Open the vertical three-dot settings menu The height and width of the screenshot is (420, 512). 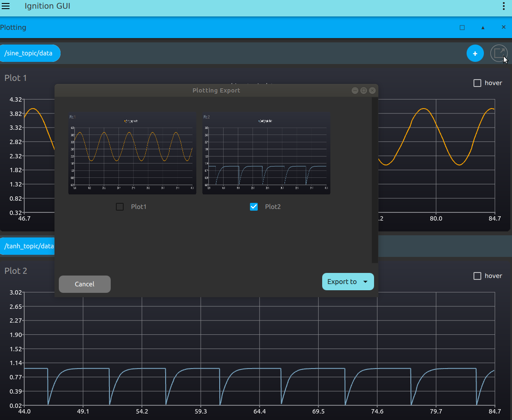pyautogui.click(x=503, y=6)
